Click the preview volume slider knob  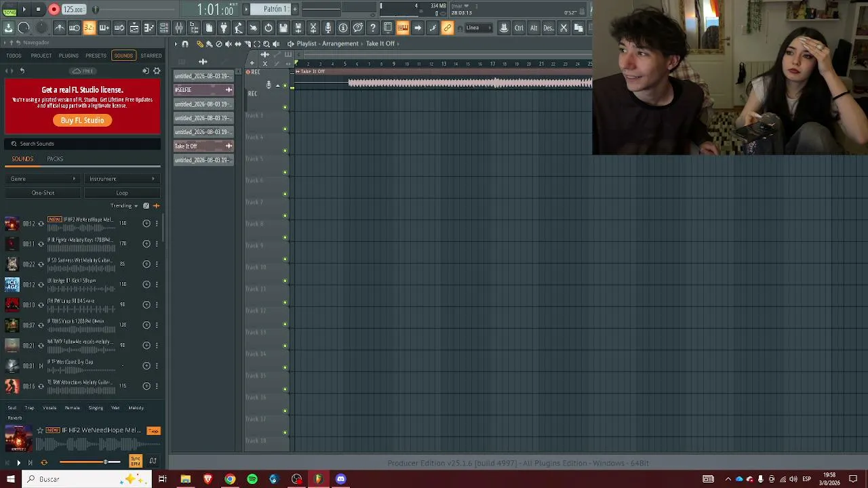point(105,462)
